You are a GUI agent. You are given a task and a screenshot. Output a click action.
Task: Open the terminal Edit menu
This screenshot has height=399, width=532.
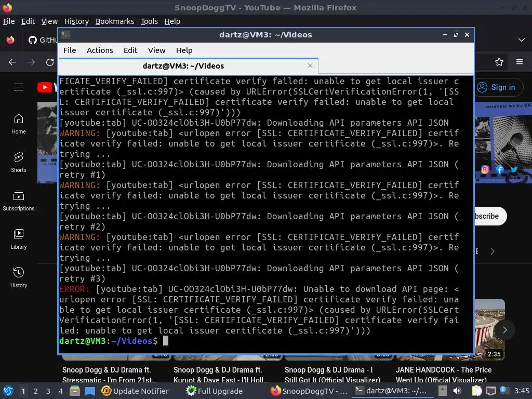[130, 50]
